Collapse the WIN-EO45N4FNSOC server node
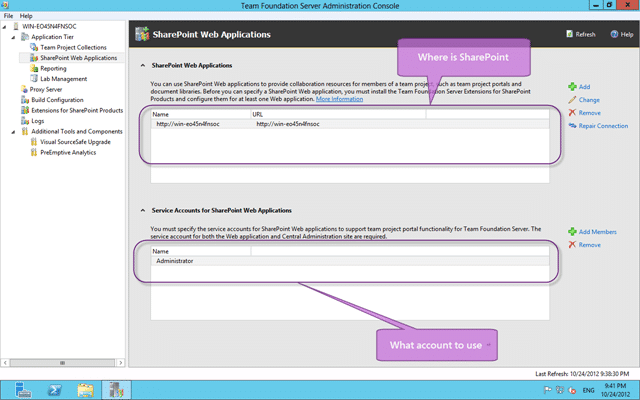The image size is (640, 400). point(4,27)
